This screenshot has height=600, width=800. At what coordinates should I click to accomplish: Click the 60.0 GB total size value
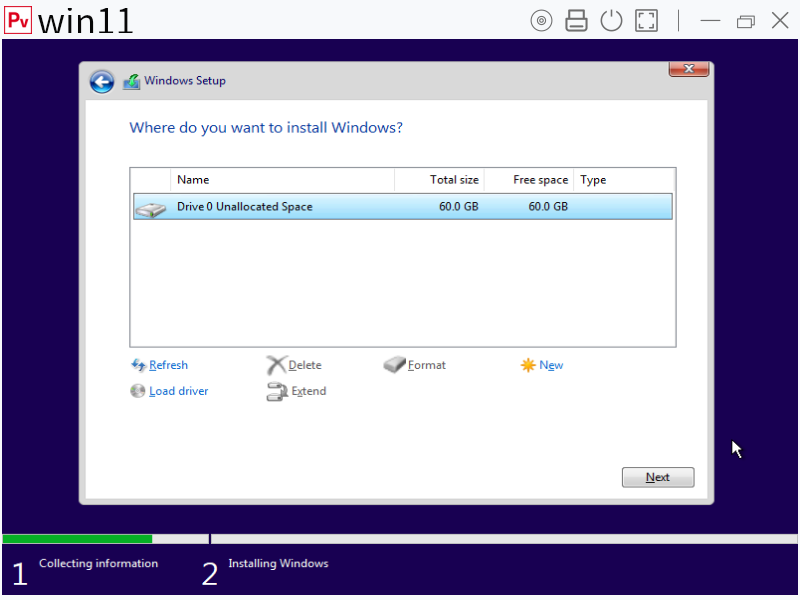[x=459, y=207]
